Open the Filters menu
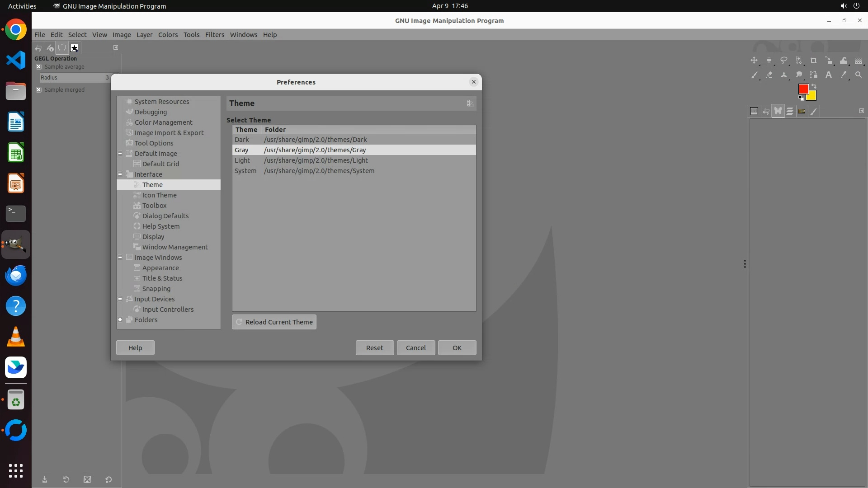This screenshot has height=488, width=868. 214,35
